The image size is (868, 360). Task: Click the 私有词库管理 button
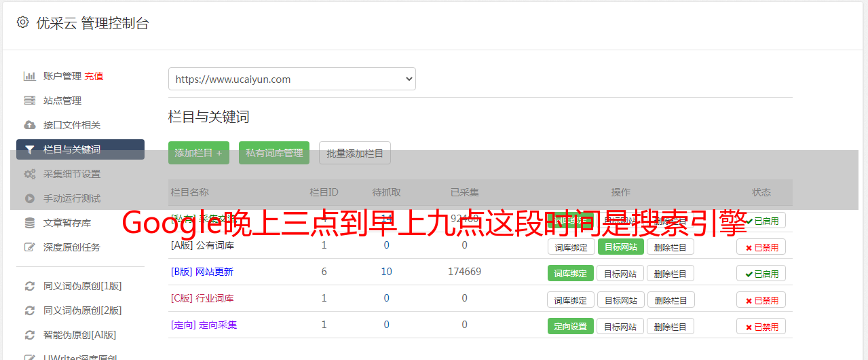pos(274,153)
